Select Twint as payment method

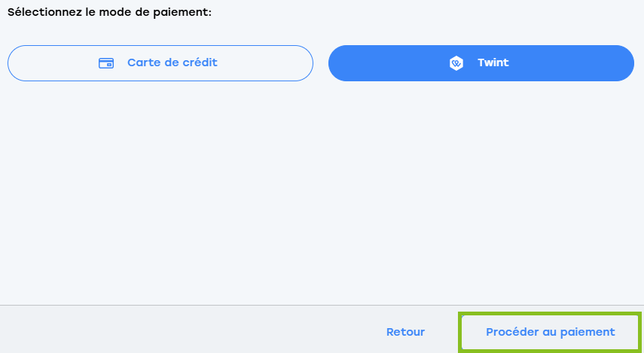pyautogui.click(x=481, y=63)
